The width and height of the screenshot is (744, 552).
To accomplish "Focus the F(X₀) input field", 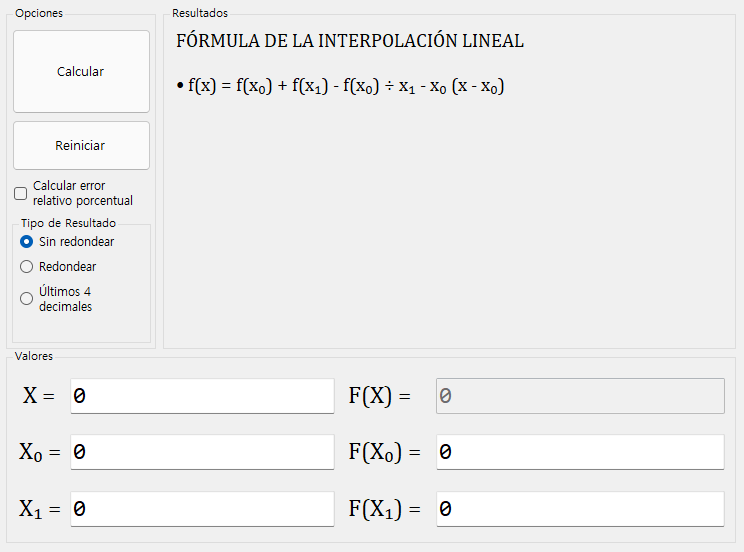I will [580, 452].
